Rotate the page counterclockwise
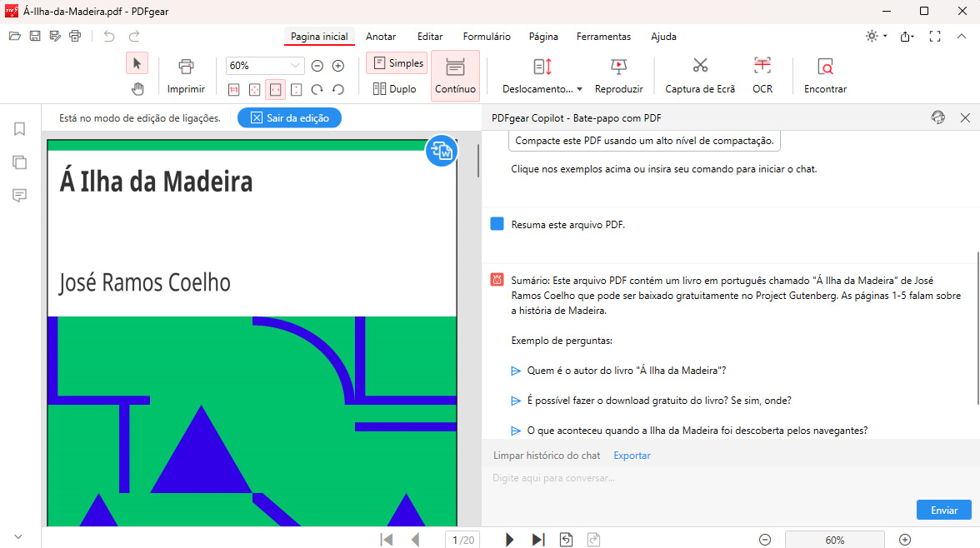This screenshot has width=980, height=548. point(338,90)
